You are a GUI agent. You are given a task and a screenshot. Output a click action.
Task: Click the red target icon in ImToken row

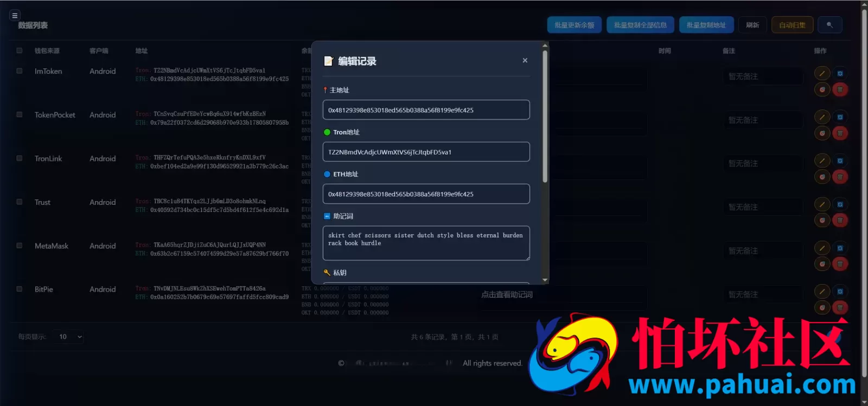(822, 89)
